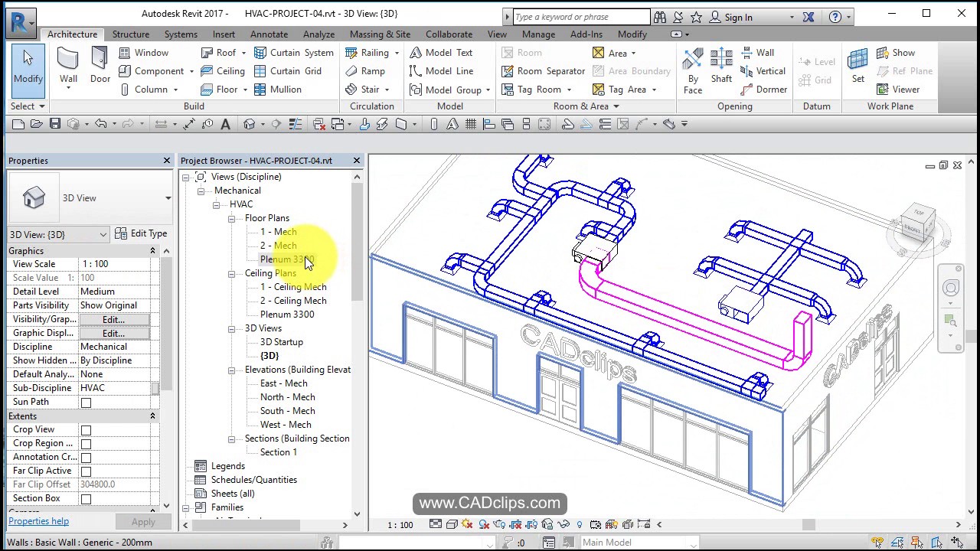The image size is (980, 551).
Task: Pick the Ceiling tool
Action: pos(222,71)
